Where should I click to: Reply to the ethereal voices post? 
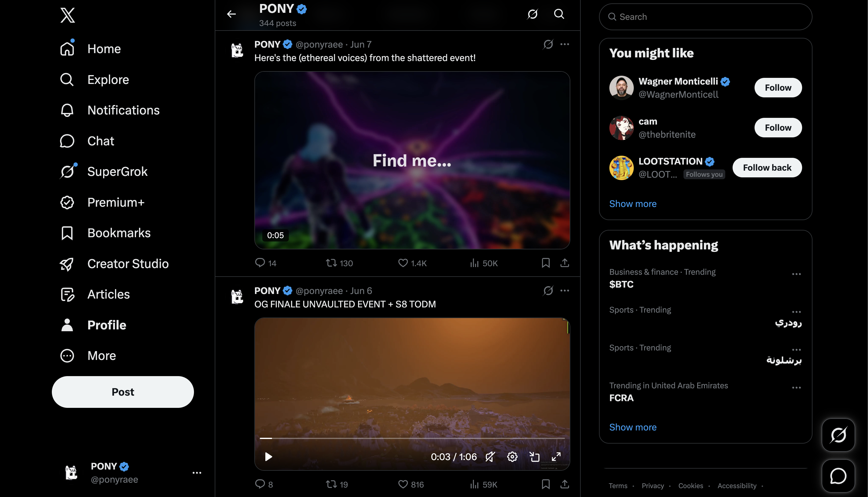(266, 263)
